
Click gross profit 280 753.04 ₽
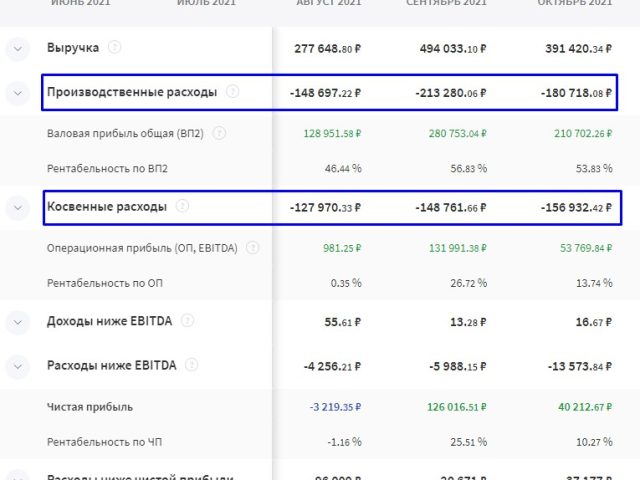(458, 134)
